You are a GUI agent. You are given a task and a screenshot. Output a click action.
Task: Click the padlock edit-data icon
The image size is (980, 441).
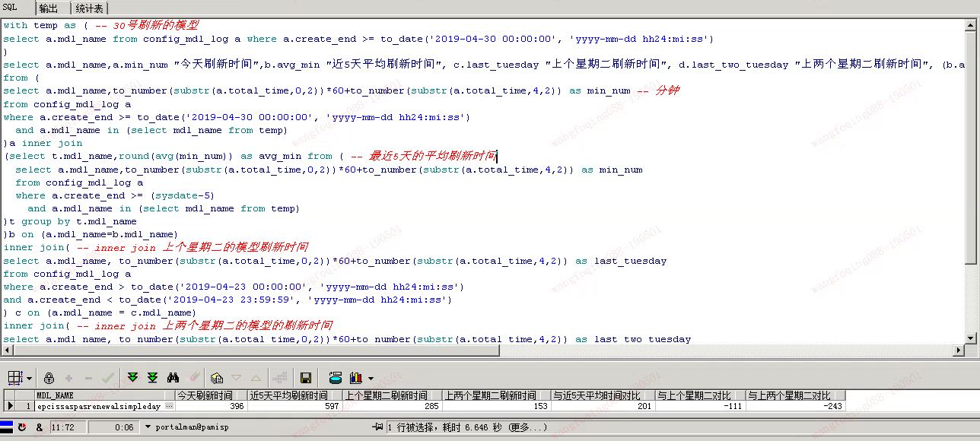pos(49,378)
